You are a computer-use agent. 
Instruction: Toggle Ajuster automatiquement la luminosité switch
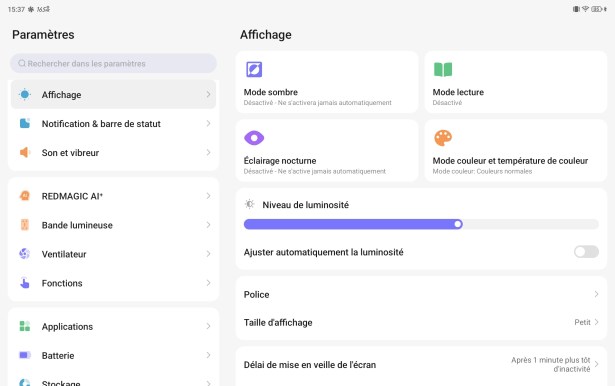[586, 251]
